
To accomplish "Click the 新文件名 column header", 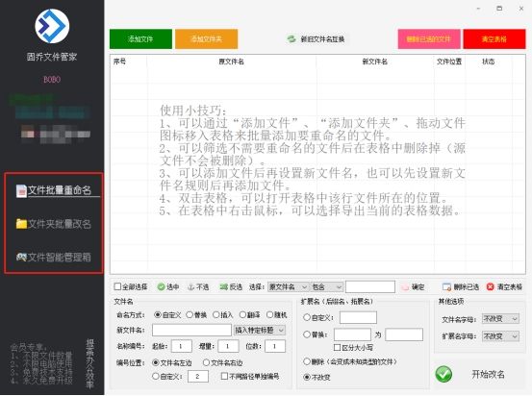I will (x=375, y=62).
